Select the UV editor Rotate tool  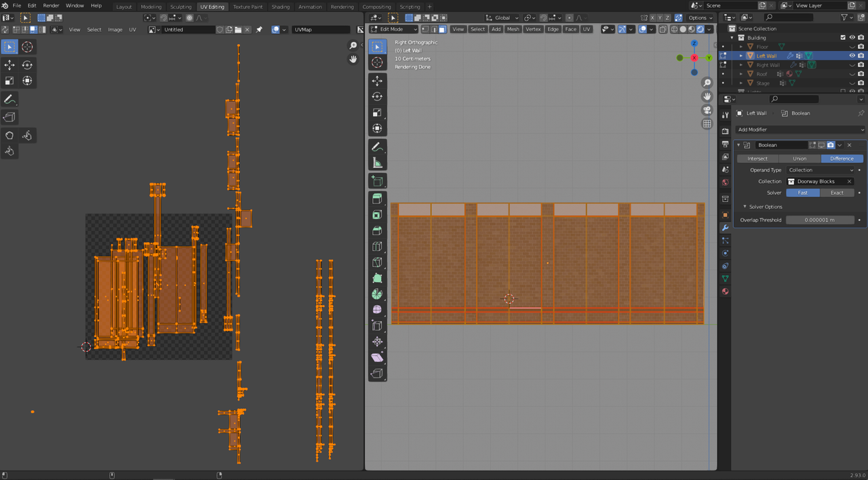coord(27,65)
